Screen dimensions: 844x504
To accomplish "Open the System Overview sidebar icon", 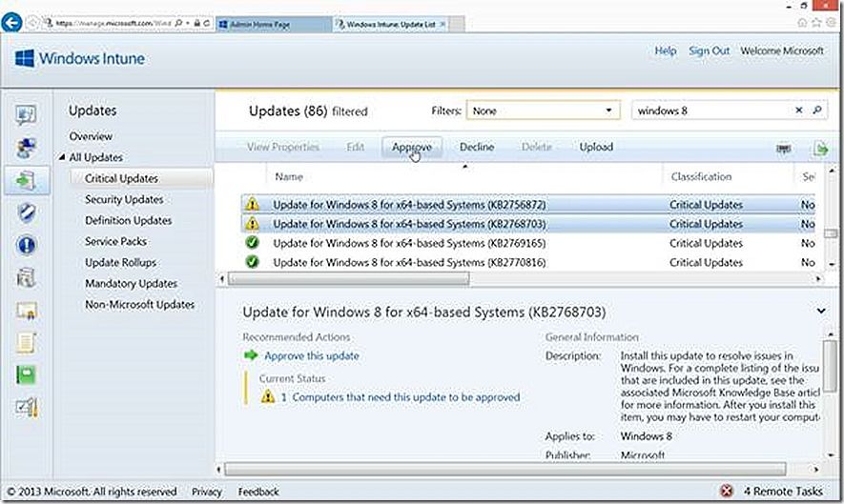I will [26, 114].
